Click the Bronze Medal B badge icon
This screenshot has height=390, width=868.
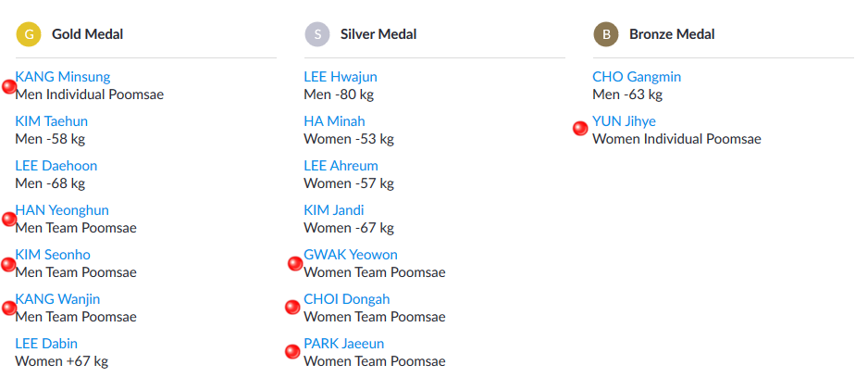click(606, 34)
